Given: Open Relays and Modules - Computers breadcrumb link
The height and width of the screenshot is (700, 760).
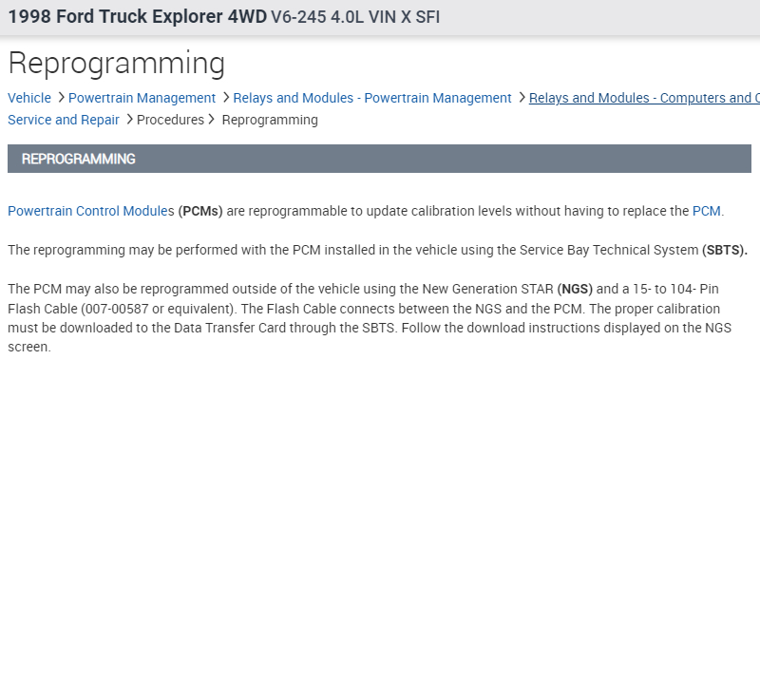Looking at the screenshot, I should [x=643, y=98].
